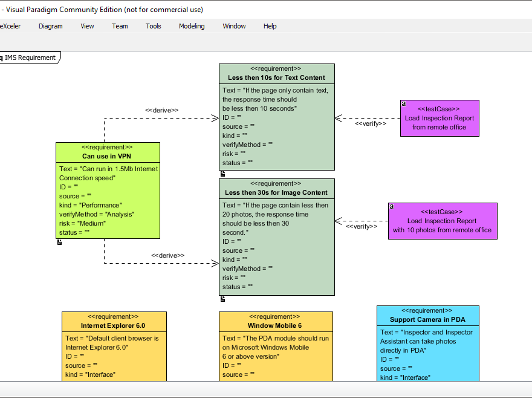Click the 'a' marker on the 10 photos testCase
Image resolution: width=532 pixels, height=398 pixels.
tap(391, 206)
